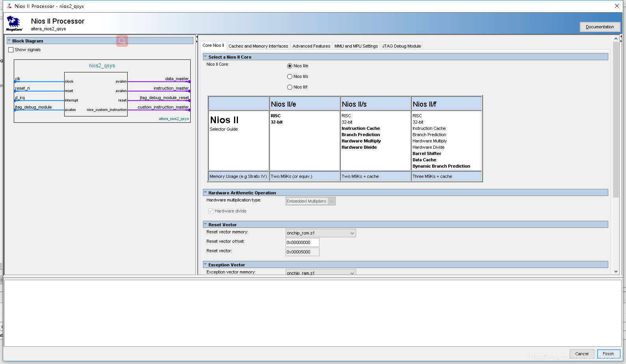The image size is (626, 364).
Task: Click the Nios II/f column header
Action: [x=446, y=104]
